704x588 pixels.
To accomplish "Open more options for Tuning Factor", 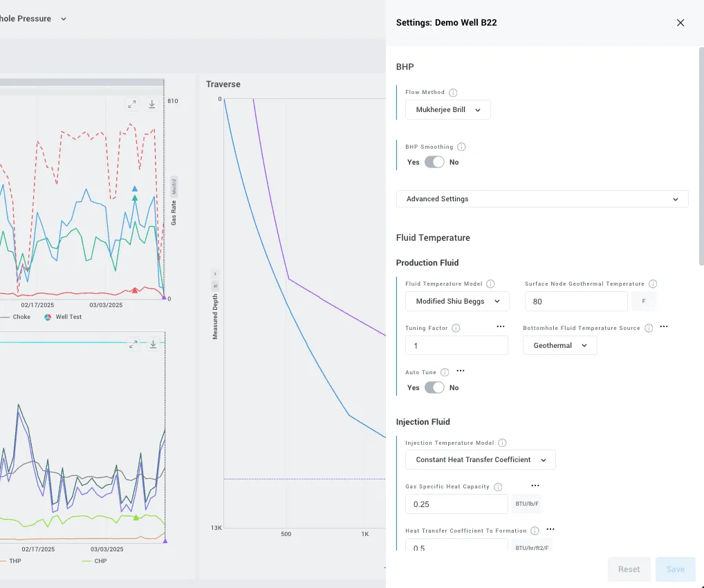I will click(x=501, y=327).
